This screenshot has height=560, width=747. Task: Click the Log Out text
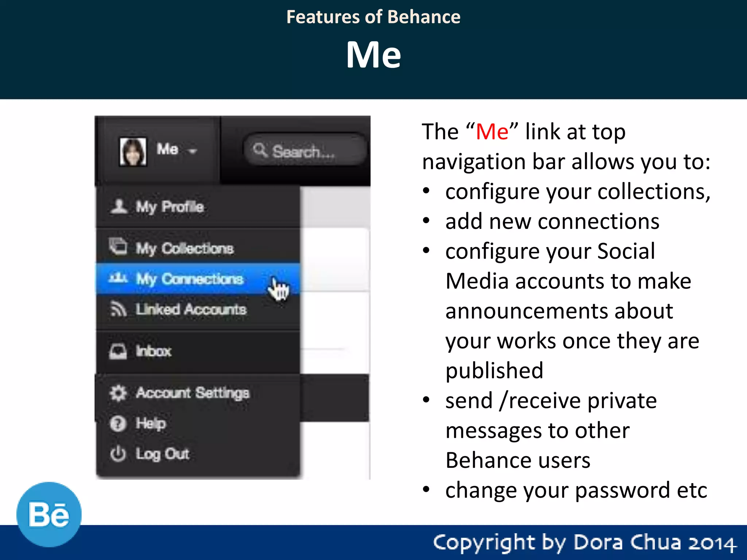[x=163, y=454]
